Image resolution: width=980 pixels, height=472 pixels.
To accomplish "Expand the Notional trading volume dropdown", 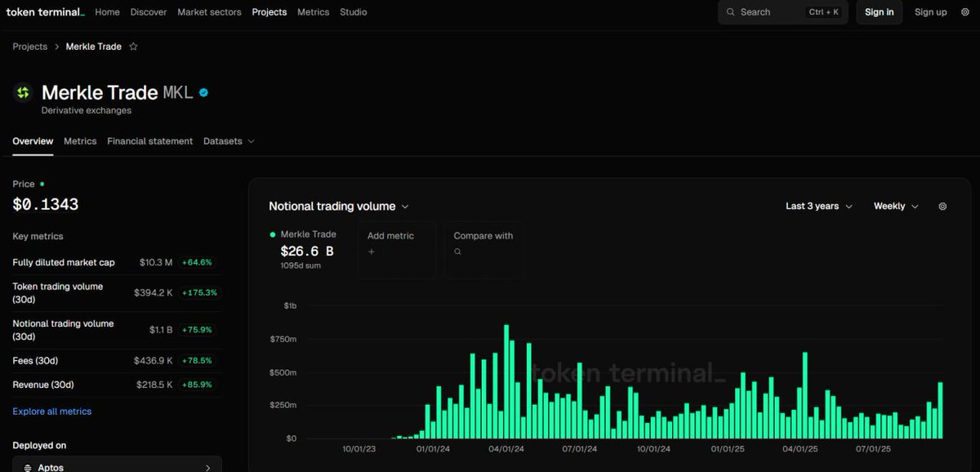I will pyautogui.click(x=339, y=207).
